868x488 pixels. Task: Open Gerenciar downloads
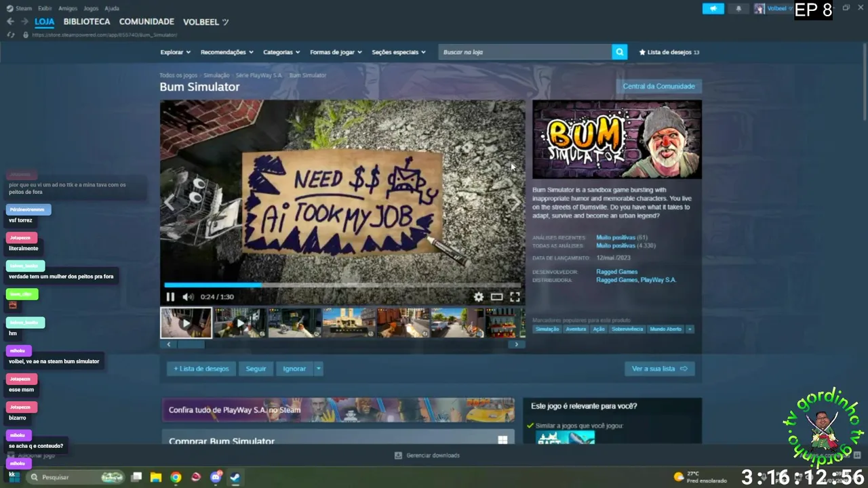coord(427,455)
